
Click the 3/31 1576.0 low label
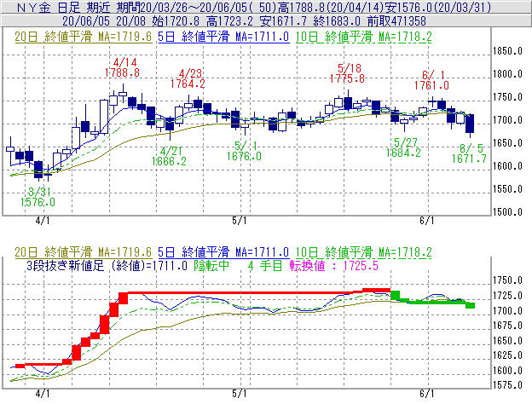pyautogui.click(x=38, y=197)
